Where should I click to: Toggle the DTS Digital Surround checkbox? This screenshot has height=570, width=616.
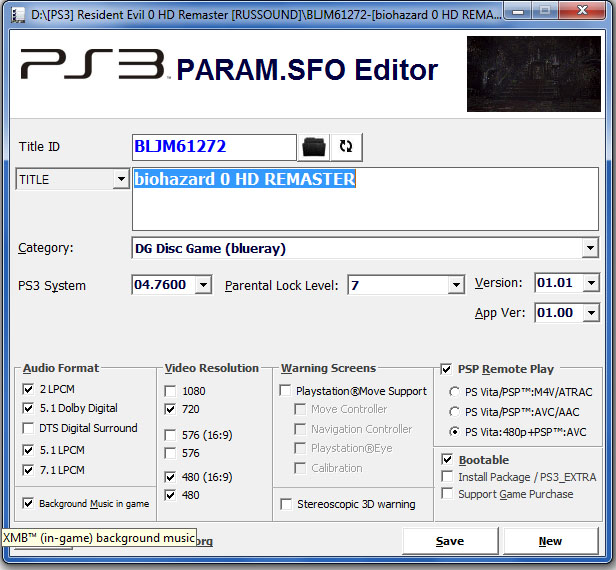[x=28, y=428]
